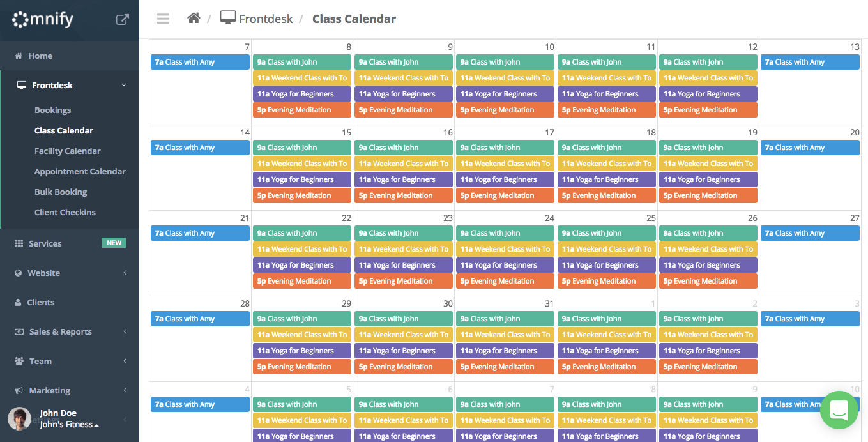
Task: Go to the home icon in the breadcrumb
Action: coord(194,18)
